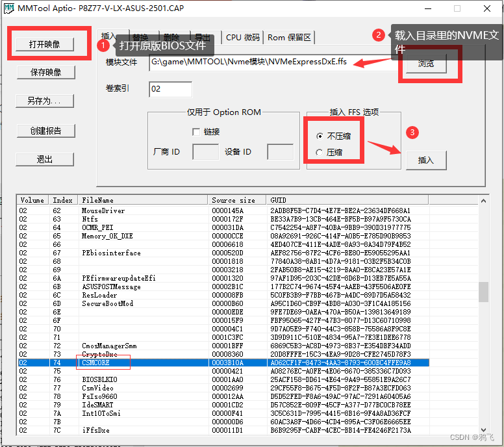This screenshot has height=447, width=504.
Task: Select the CryptoDxe module row
Action: point(223,354)
